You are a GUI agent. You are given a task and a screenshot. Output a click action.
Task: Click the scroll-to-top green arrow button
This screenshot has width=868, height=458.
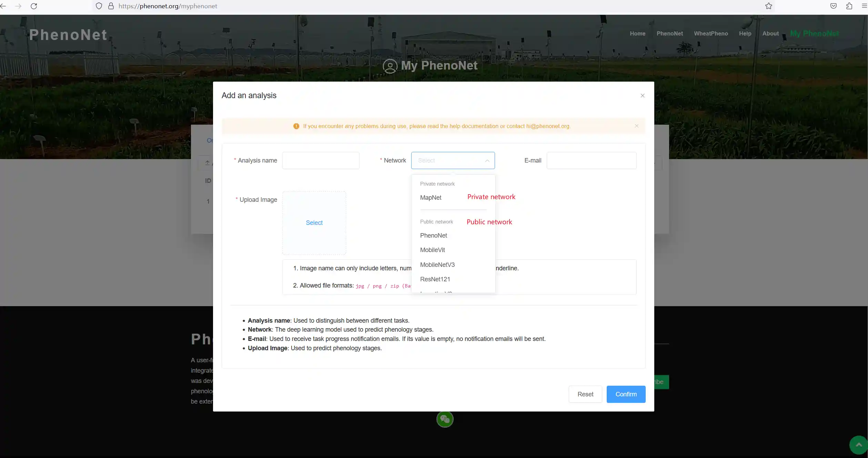point(859,445)
